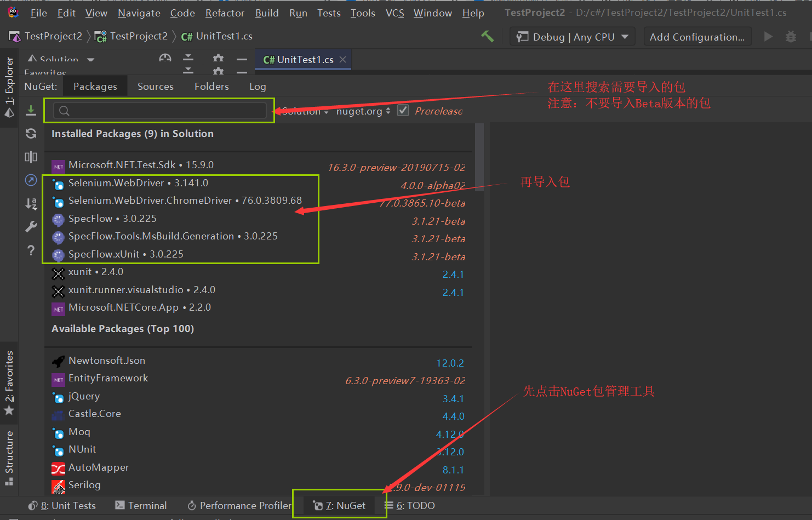Open the File menu
The image size is (812, 520).
pyautogui.click(x=38, y=13)
